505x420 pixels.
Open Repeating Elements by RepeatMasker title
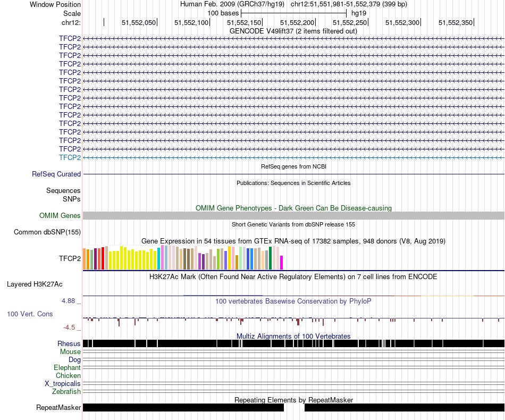click(x=293, y=400)
